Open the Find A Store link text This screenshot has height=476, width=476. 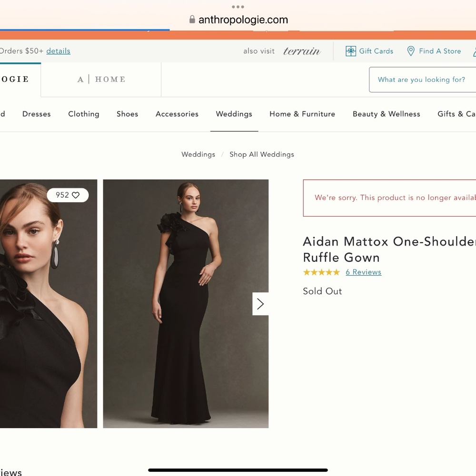(x=440, y=51)
